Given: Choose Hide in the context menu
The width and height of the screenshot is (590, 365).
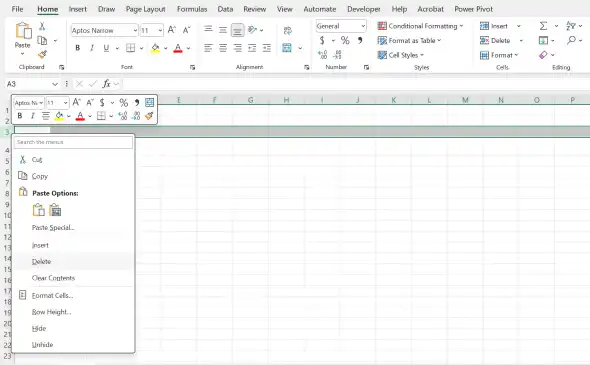Looking at the screenshot, I should tap(74, 328).
